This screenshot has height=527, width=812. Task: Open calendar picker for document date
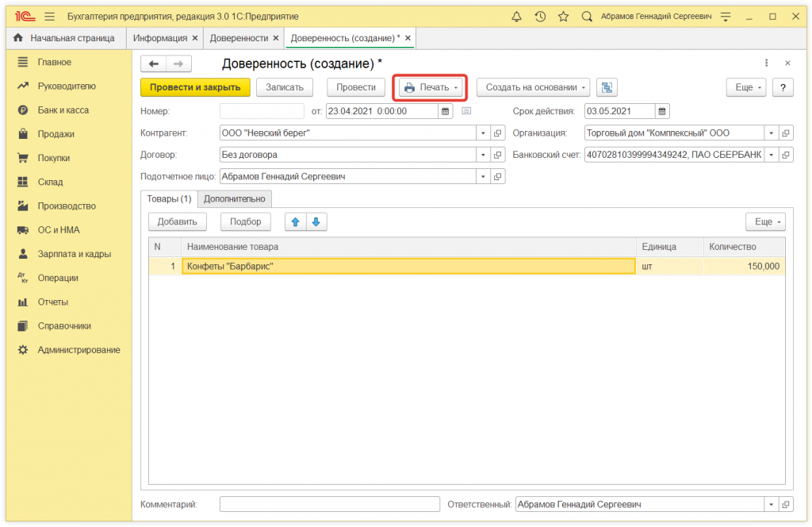[445, 111]
